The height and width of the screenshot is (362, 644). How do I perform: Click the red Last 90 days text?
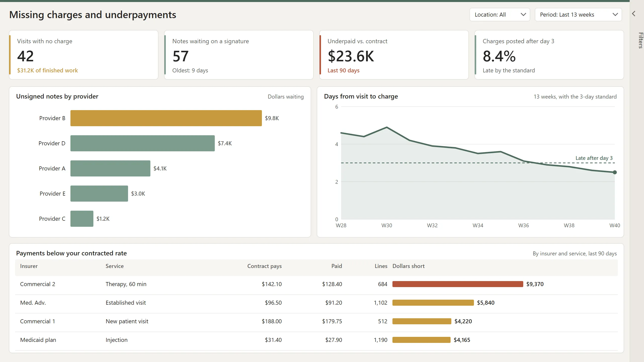343,70
